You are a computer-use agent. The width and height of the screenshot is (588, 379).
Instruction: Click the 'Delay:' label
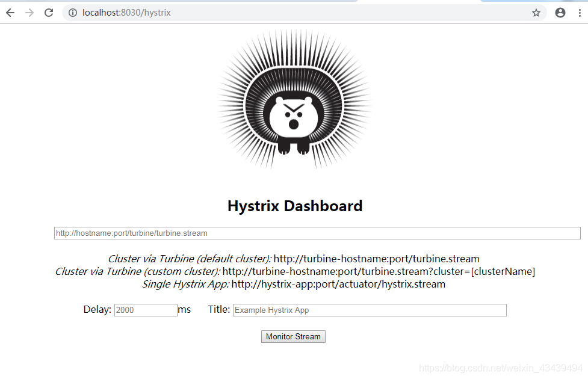pyautogui.click(x=97, y=310)
